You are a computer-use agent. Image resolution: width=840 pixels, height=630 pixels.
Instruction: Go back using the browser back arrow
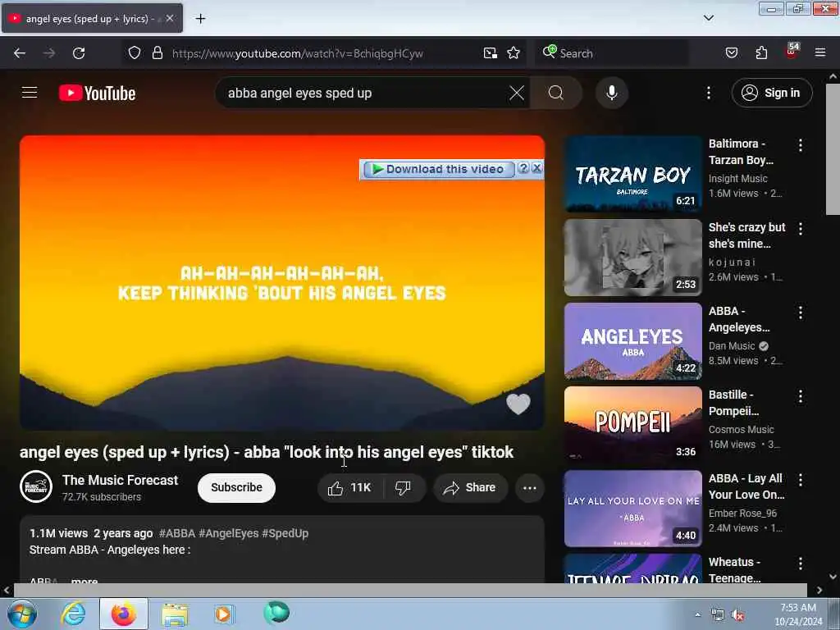pyautogui.click(x=20, y=53)
